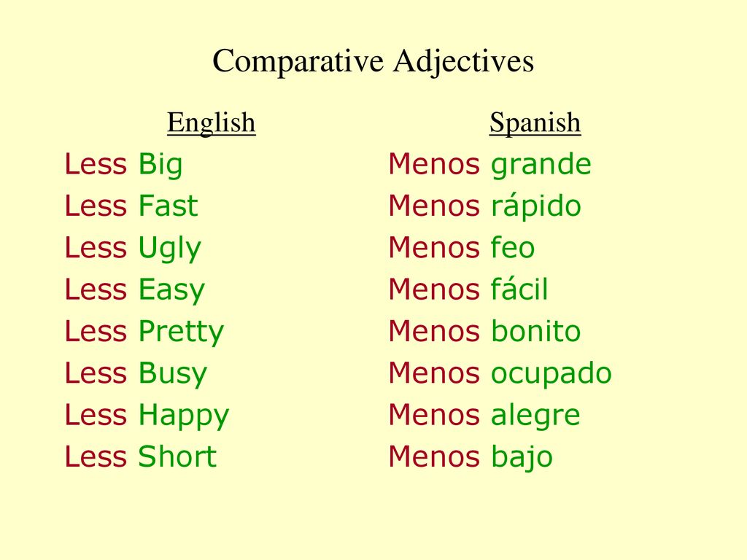Click Menos before the word grande
This screenshot has height=560, width=747.
(434, 164)
